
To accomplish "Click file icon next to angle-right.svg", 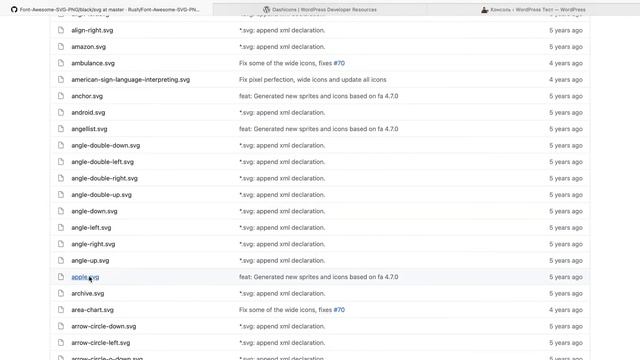I will point(61,244).
